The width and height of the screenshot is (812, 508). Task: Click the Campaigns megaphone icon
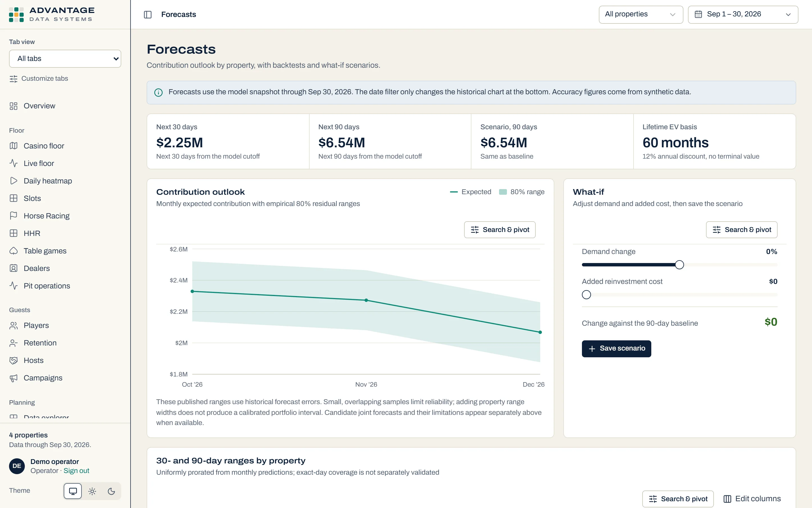(14, 378)
